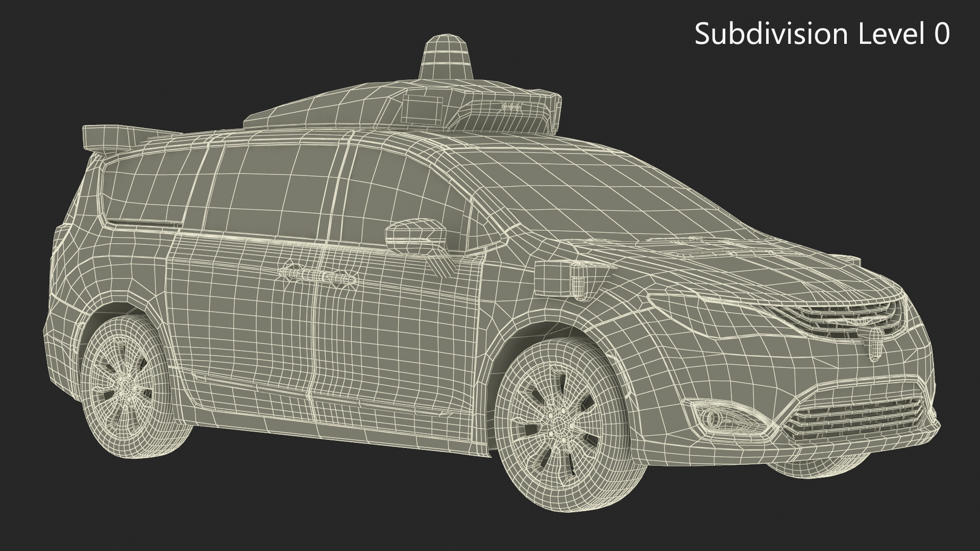This screenshot has width=980, height=551.
Task: Click the three small roof rack lights
Action: (511, 107)
